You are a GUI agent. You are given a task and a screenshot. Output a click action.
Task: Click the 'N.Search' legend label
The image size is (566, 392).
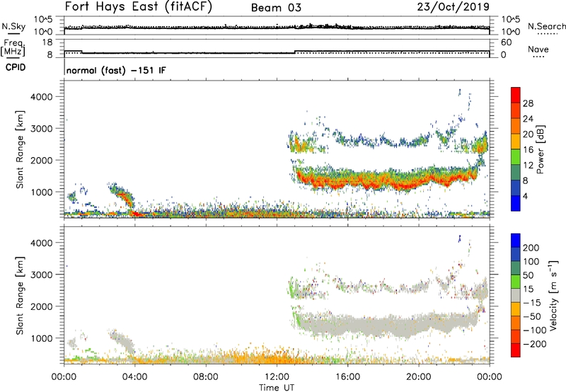click(x=546, y=26)
